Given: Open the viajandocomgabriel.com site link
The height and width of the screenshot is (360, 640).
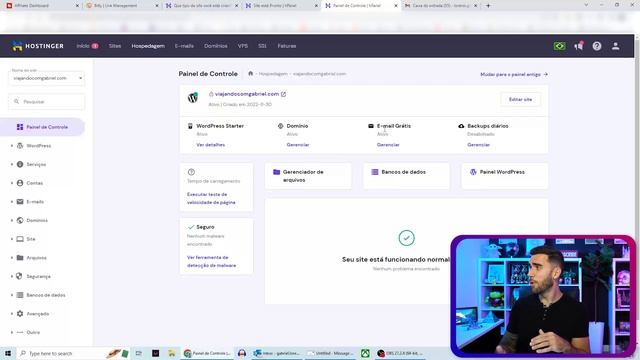Looking at the screenshot, I should [247, 94].
